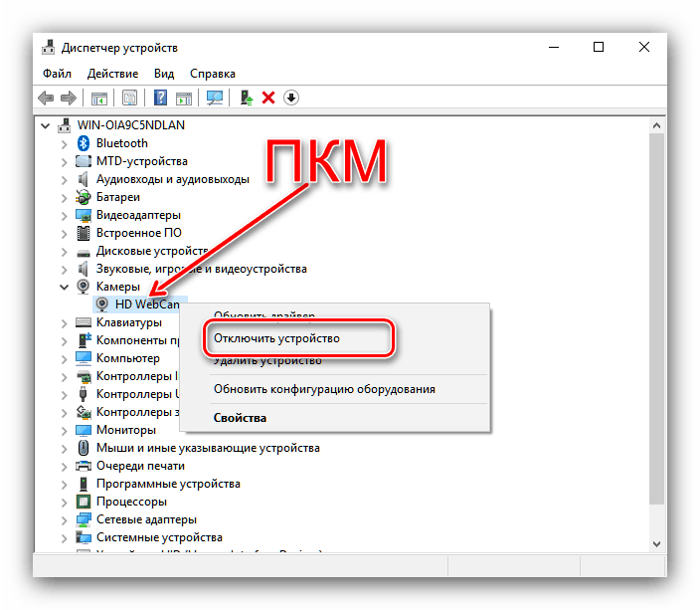Viewport: 700px width, 610px height.
Task: Click the mouse icon beside Мыши
Action: click(84, 448)
